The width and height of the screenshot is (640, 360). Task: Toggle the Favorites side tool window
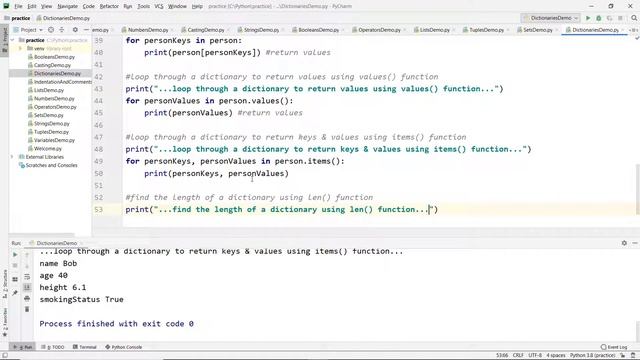(4, 322)
